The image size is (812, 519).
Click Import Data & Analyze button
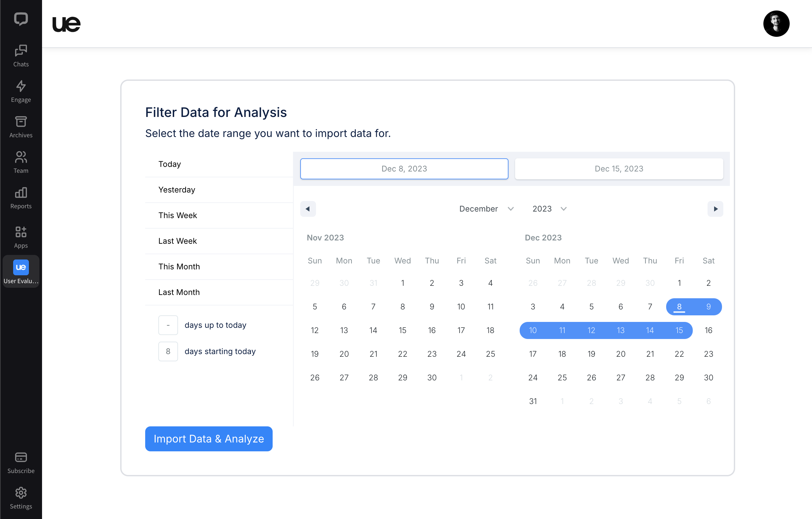pyautogui.click(x=209, y=439)
